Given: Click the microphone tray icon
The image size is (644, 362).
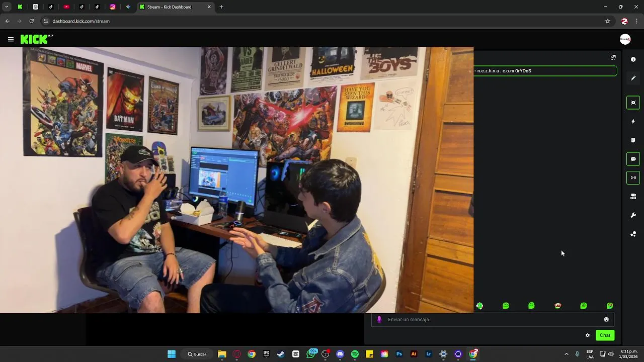Looking at the screenshot, I should point(577,354).
